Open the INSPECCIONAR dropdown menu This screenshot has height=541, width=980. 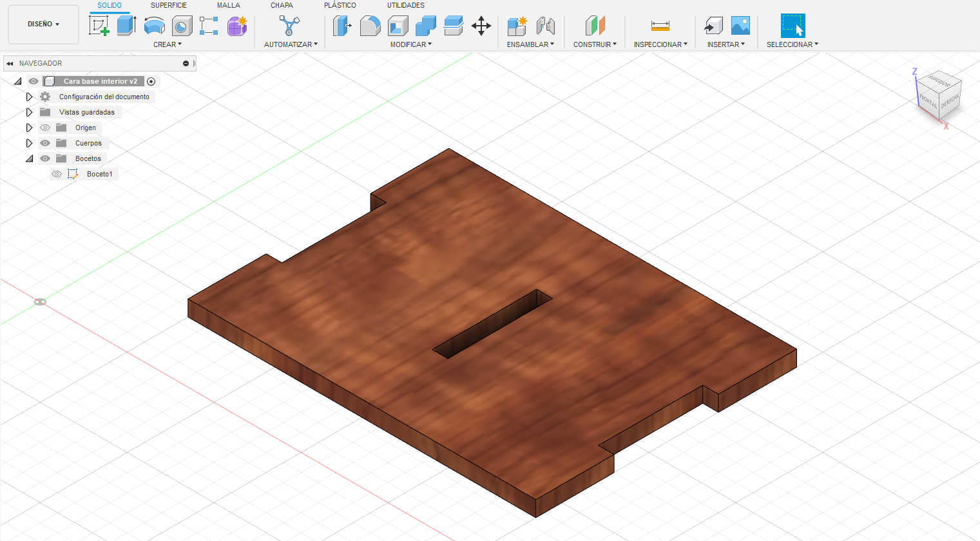660,44
